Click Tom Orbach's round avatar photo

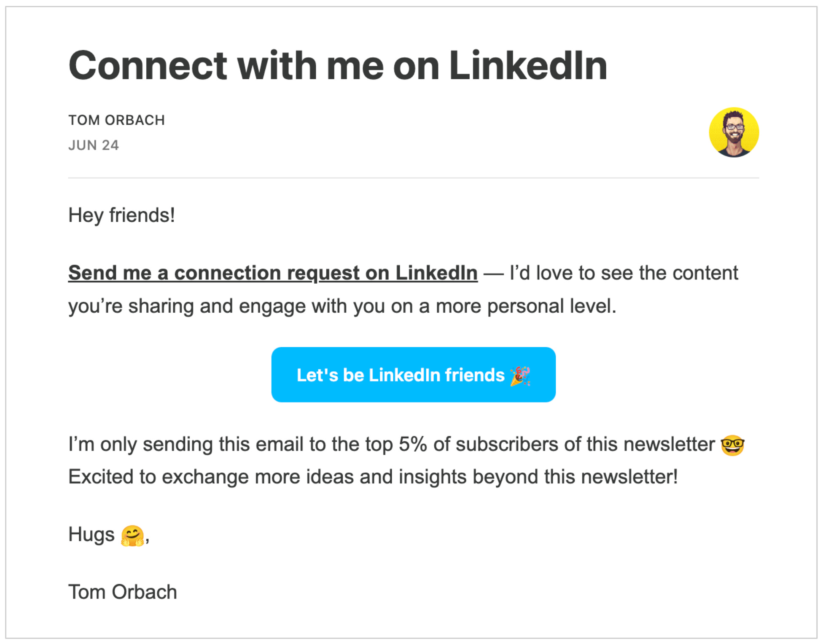734,132
